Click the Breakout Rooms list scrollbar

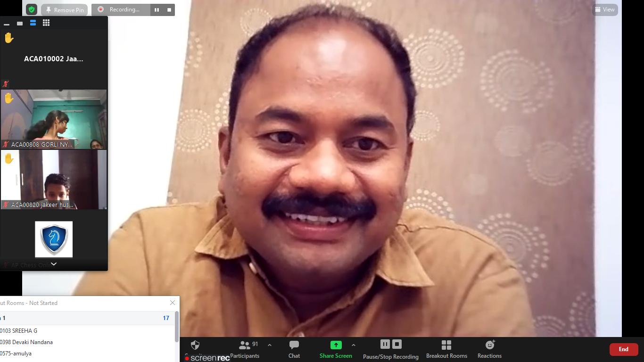pyautogui.click(x=177, y=326)
